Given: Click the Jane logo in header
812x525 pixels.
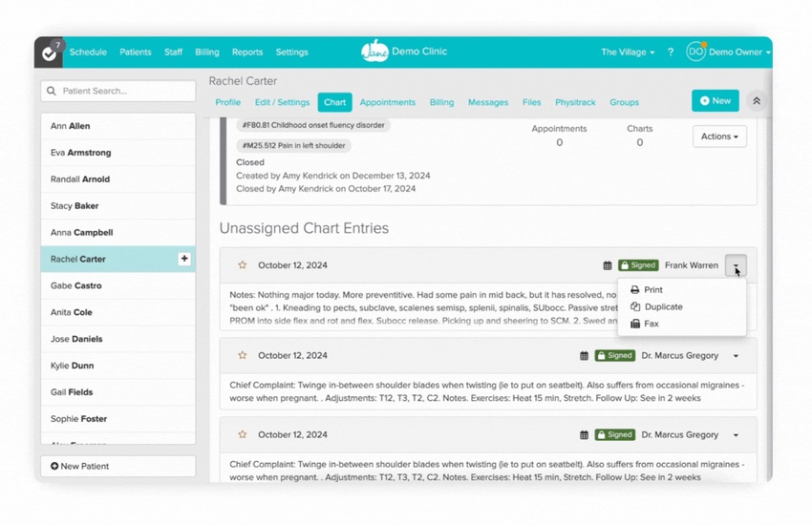Looking at the screenshot, I should pos(374,52).
